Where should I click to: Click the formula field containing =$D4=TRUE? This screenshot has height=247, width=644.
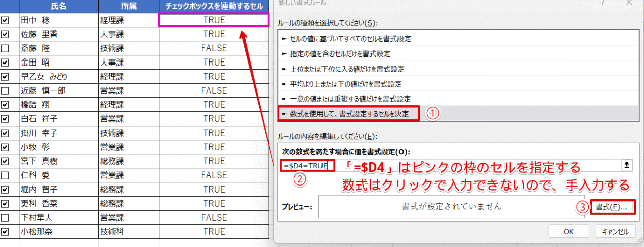[x=450, y=165]
